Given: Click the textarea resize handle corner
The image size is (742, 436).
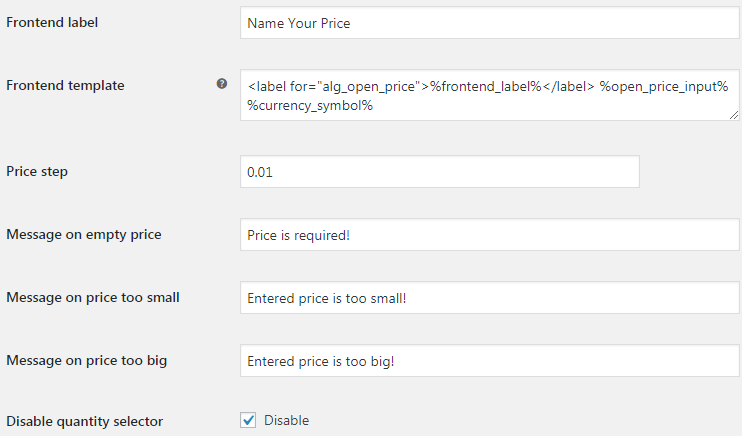Looking at the screenshot, I should (733, 115).
